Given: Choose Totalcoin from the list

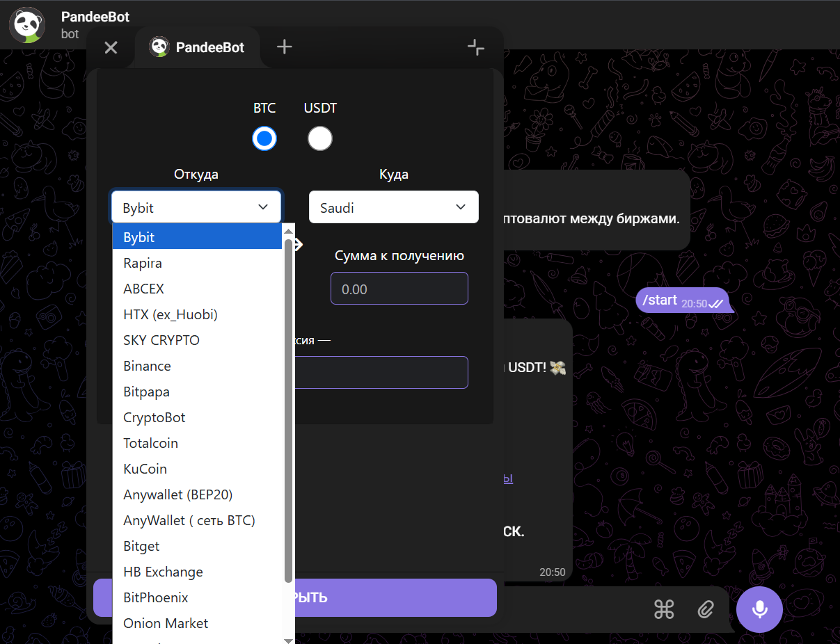Looking at the screenshot, I should pos(197,443).
